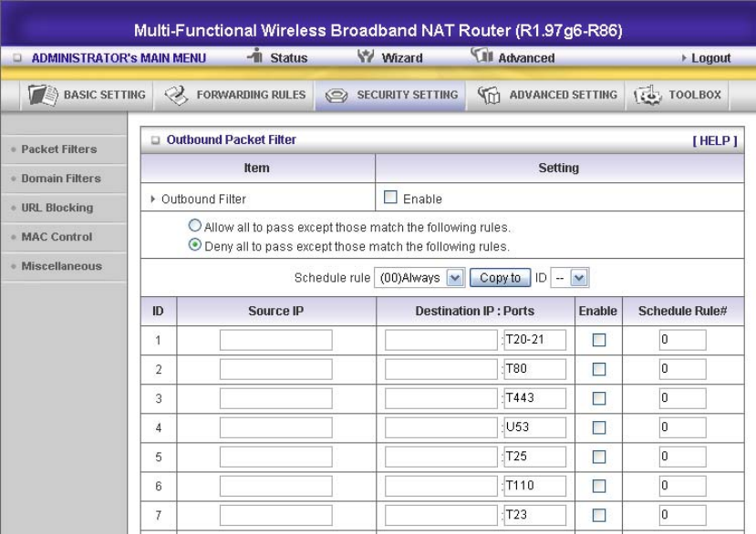
Task: Click the Wizard icon in main menu
Action: click(x=366, y=56)
